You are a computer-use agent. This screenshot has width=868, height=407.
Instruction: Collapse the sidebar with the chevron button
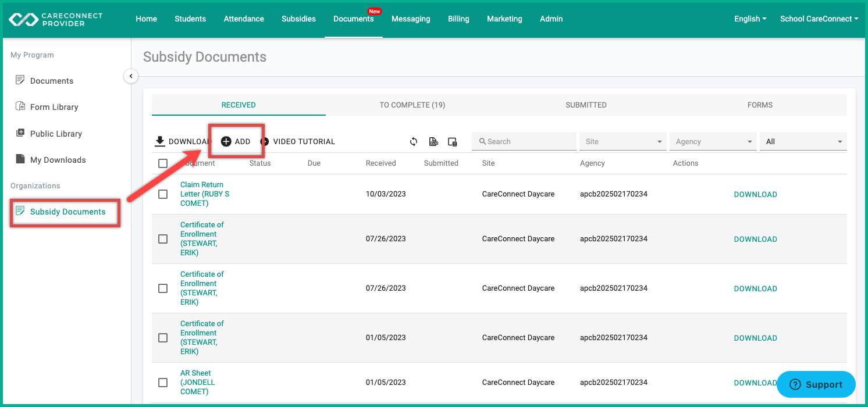click(x=131, y=76)
